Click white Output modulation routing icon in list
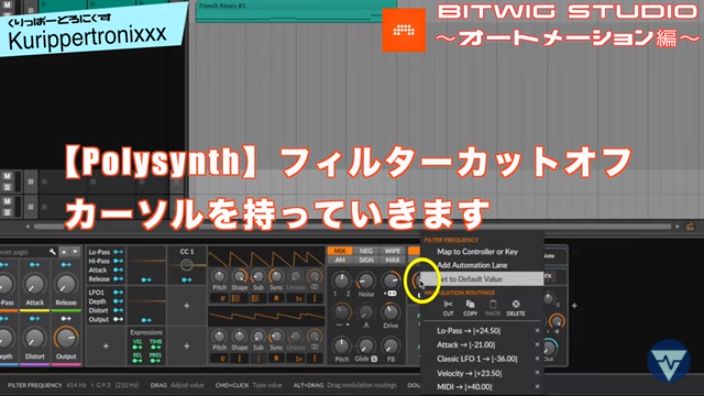 point(119,319)
